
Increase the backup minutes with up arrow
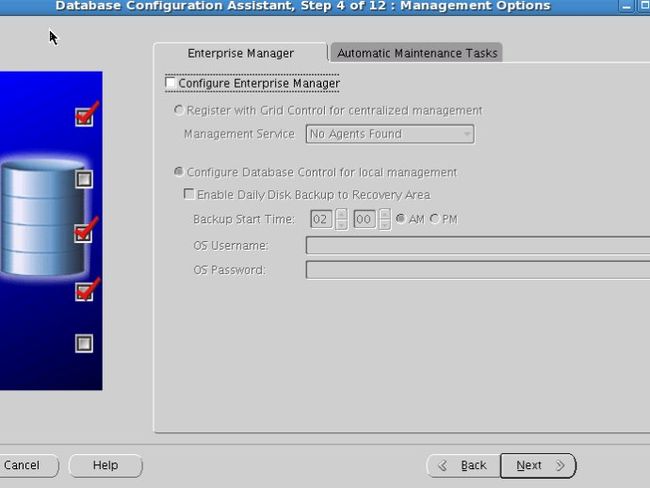pos(385,214)
